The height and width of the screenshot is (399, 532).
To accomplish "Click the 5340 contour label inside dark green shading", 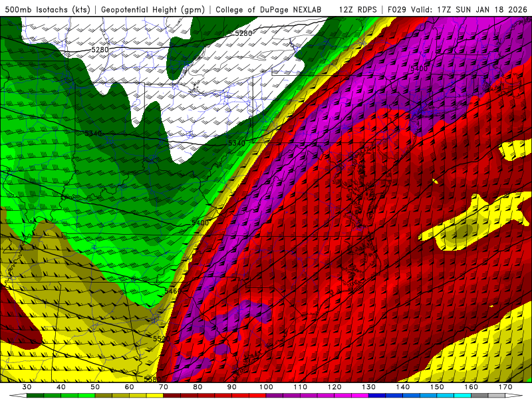I will (93, 134).
